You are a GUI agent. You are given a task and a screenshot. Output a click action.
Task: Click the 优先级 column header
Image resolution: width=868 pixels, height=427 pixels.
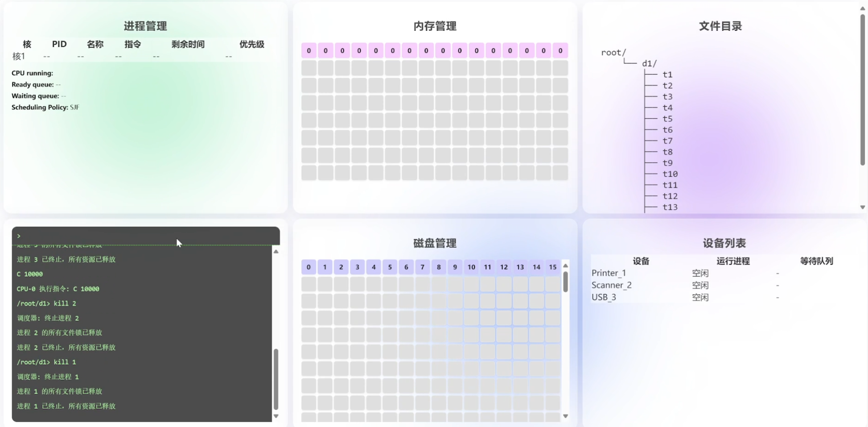251,44
